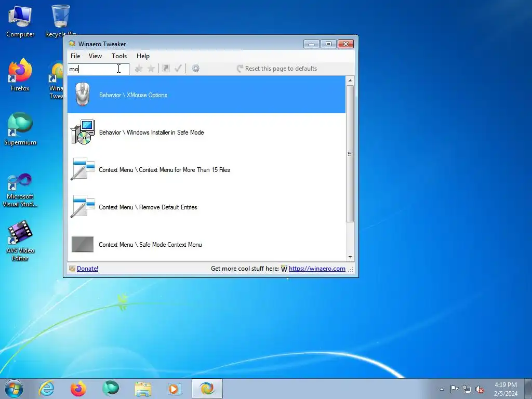Launch Firefox from the taskbar
532x399 pixels.
coord(78,389)
